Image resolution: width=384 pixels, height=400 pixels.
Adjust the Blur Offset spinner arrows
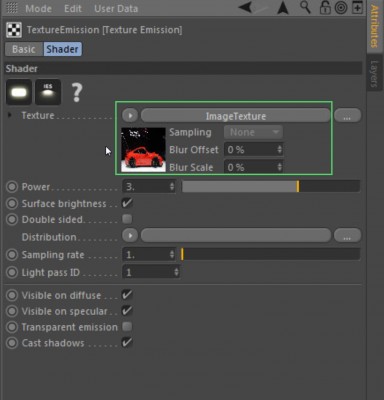coord(280,150)
